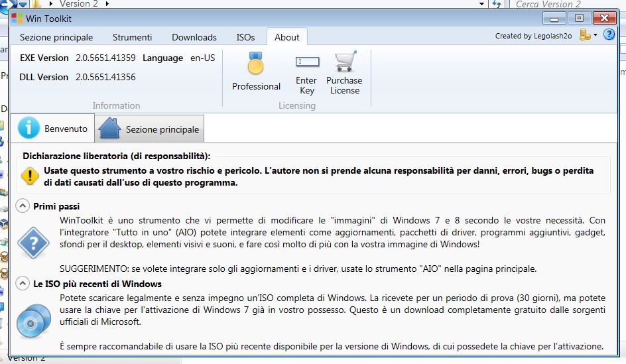The height and width of the screenshot is (364, 626).
Task: Open the dropdown arrow beside coins icon
Action: 595,36
